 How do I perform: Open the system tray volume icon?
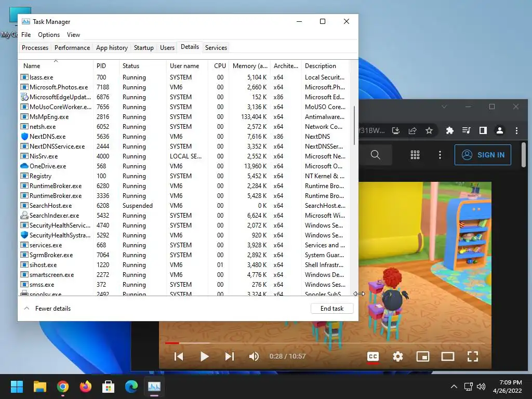[x=481, y=387]
